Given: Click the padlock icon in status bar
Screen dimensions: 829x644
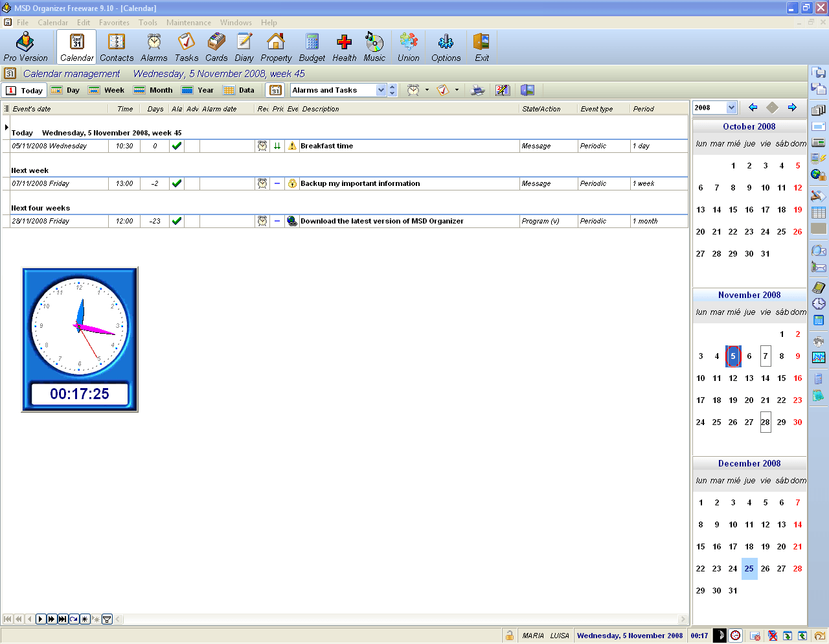Looking at the screenshot, I should tap(510, 636).
